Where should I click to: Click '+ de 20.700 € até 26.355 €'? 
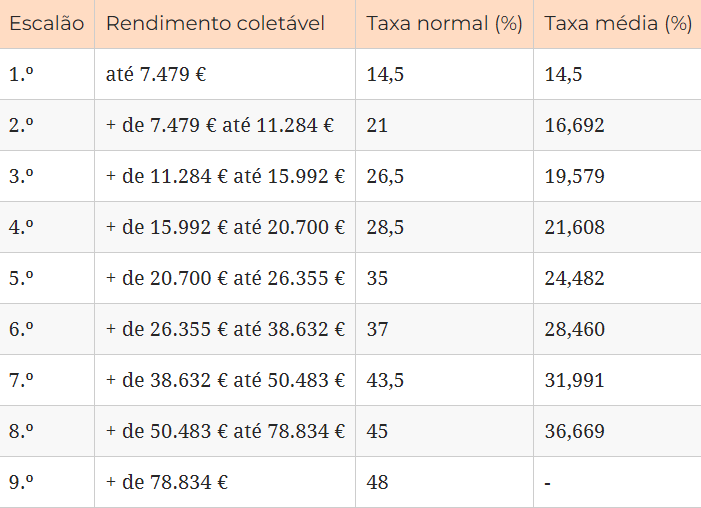225,278
